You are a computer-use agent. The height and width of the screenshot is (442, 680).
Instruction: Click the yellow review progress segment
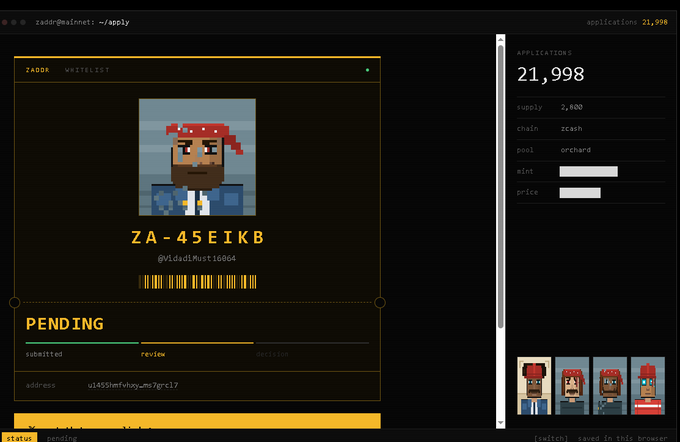click(x=197, y=343)
